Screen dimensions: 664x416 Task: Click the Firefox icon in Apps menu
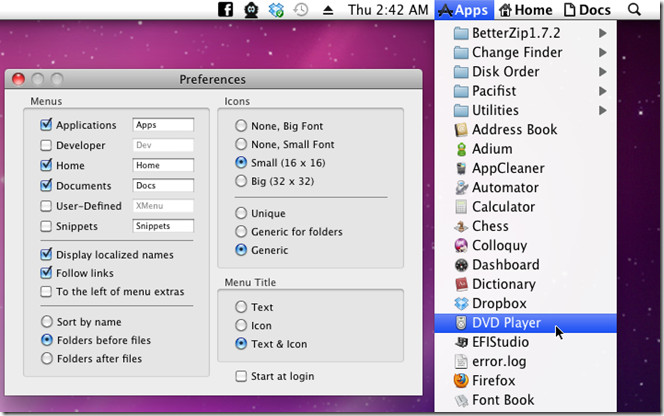pos(461,381)
